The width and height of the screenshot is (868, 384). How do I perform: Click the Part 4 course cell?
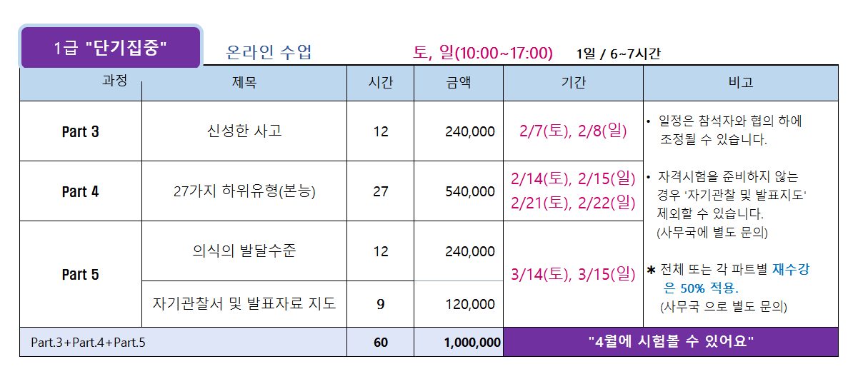81,191
